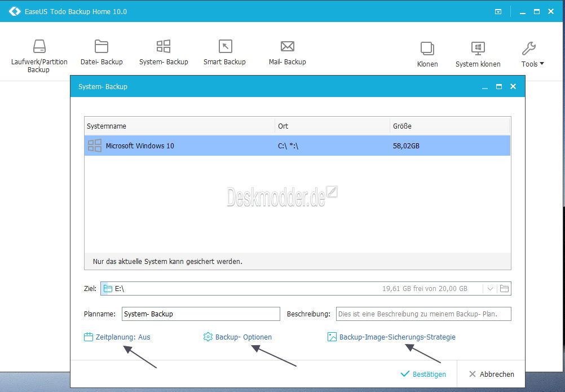Open Backup-Image-Sicherungs-Strategie link
Screen dimensions: 565x392
click(x=398, y=337)
